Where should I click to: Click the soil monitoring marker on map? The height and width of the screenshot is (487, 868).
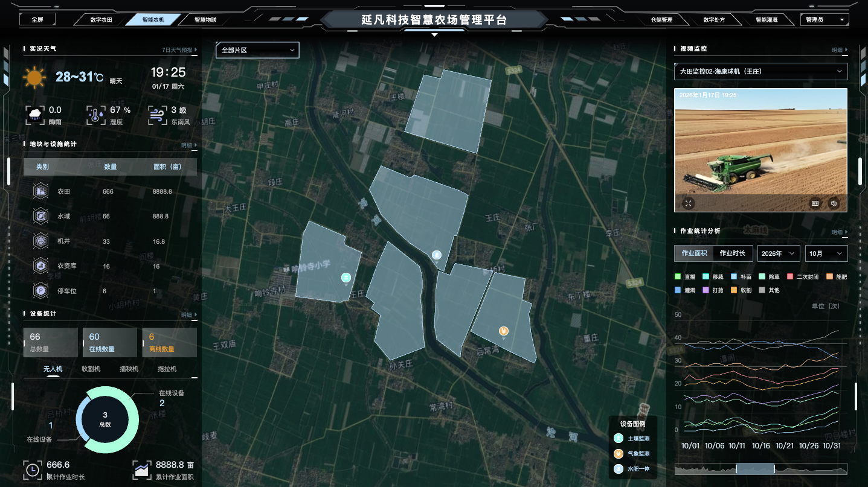pyautogui.click(x=346, y=278)
